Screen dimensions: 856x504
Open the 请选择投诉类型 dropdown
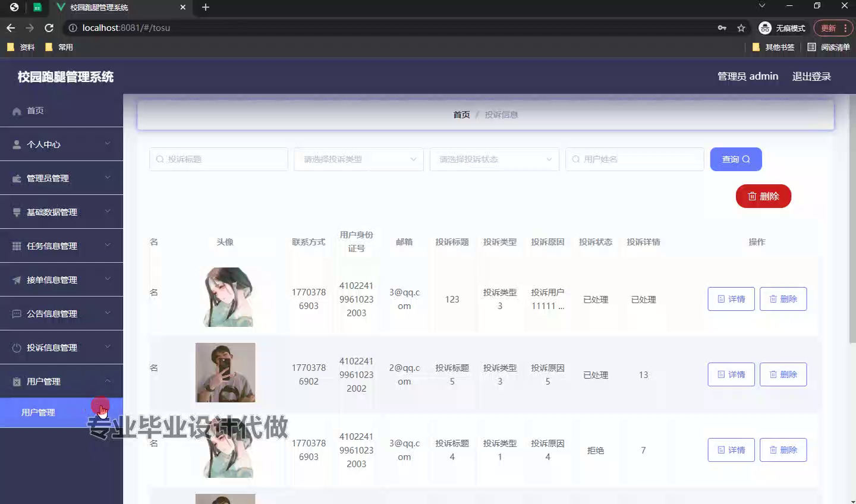coord(358,159)
